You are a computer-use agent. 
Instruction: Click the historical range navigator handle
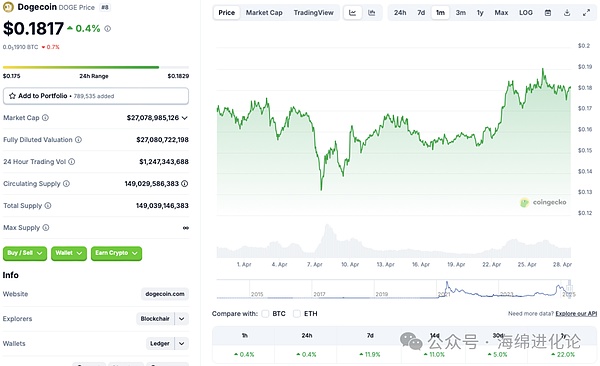pyautogui.click(x=569, y=288)
